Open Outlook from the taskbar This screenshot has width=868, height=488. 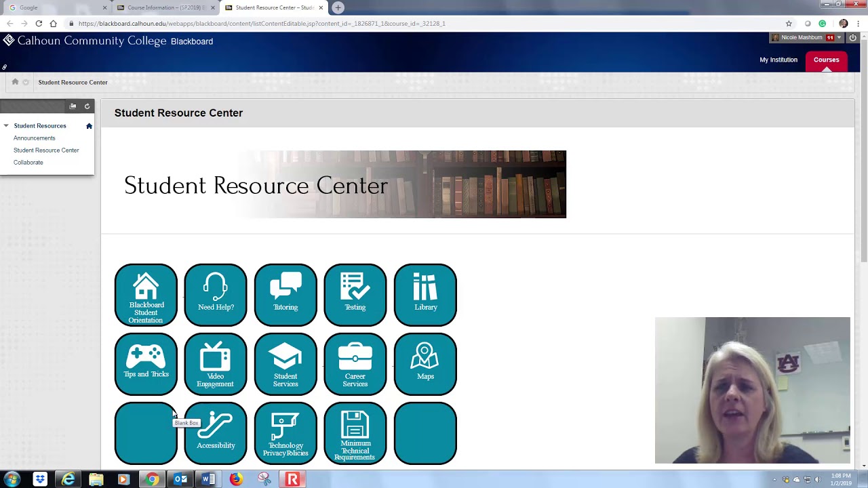pyautogui.click(x=180, y=479)
